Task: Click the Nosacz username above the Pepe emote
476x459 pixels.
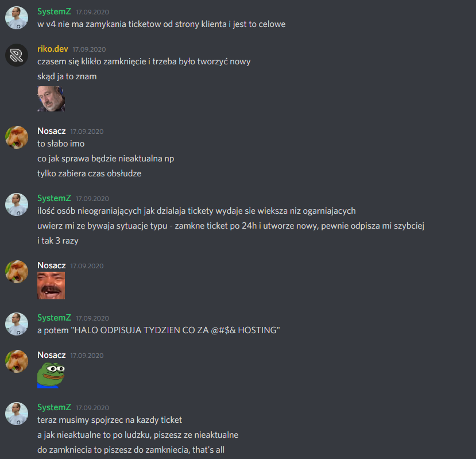Action: tap(51, 355)
